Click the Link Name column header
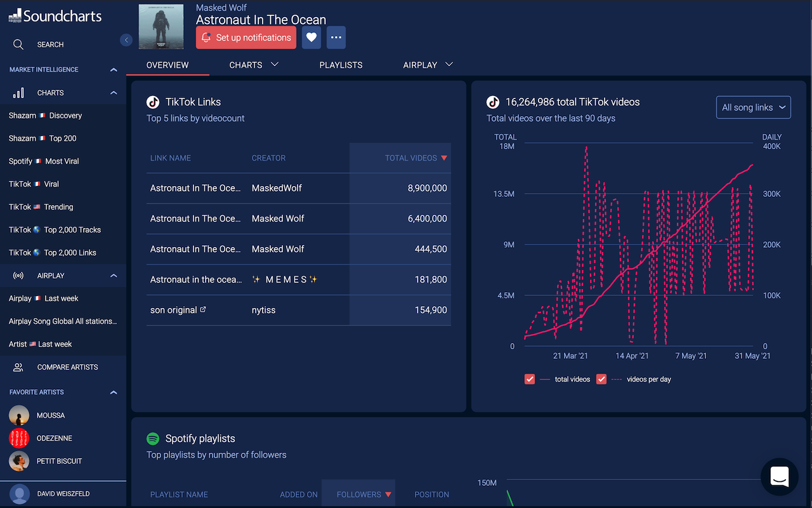 171,158
